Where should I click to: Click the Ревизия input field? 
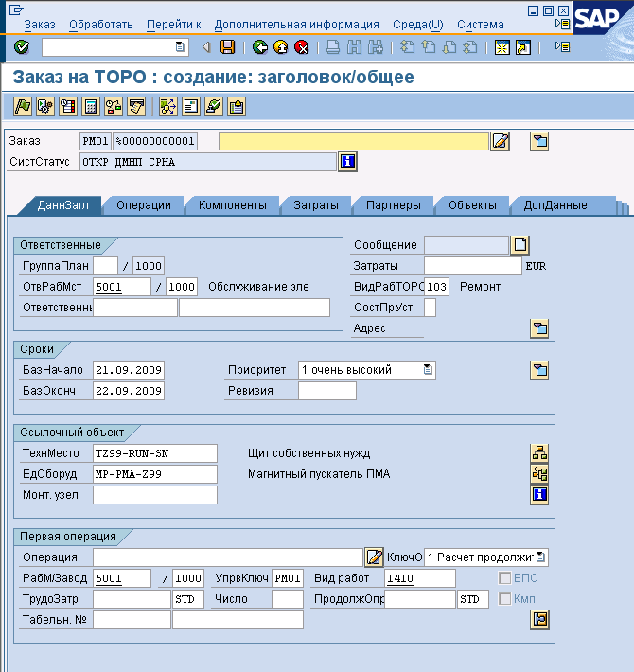[x=327, y=391]
